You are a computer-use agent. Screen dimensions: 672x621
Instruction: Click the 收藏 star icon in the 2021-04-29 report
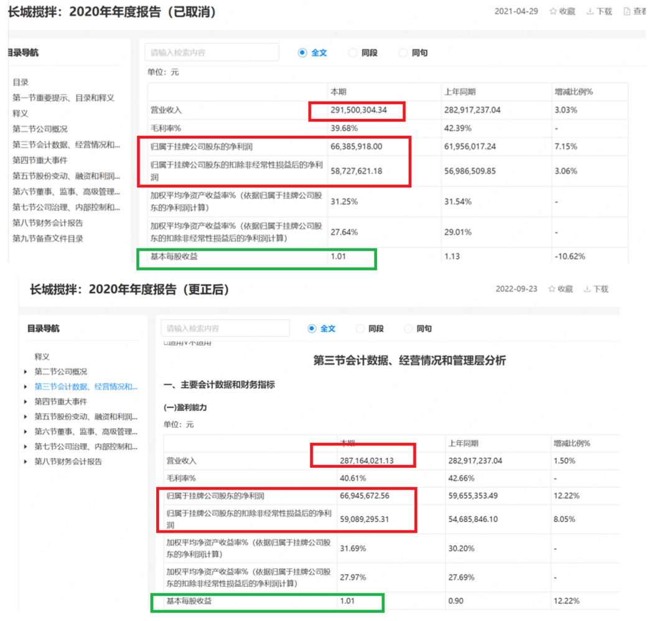point(553,12)
